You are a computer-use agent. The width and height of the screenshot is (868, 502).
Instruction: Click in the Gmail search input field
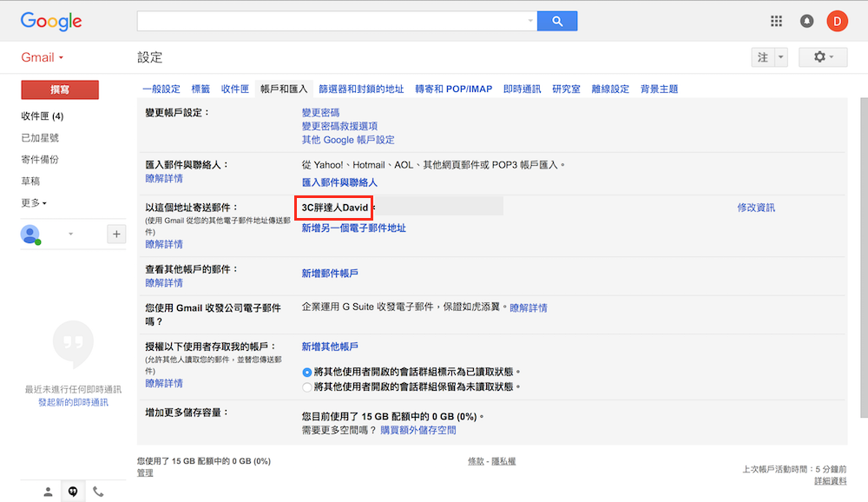tap(334, 21)
